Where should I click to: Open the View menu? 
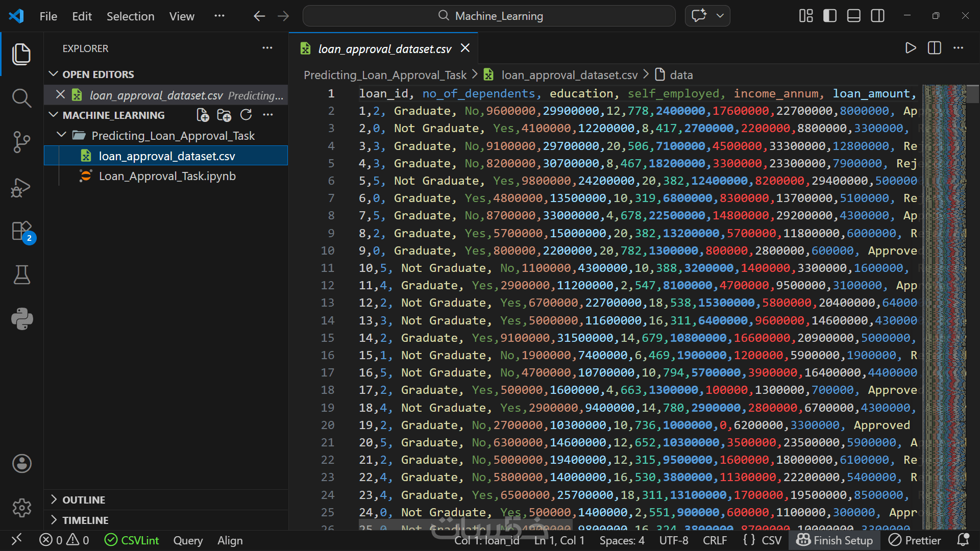pos(182,16)
